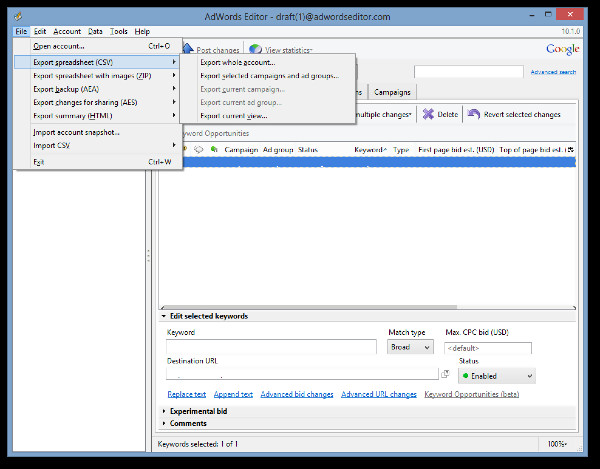Select Export spreadsheet (CSV) menu item
This screenshot has height=469, width=600.
98,62
